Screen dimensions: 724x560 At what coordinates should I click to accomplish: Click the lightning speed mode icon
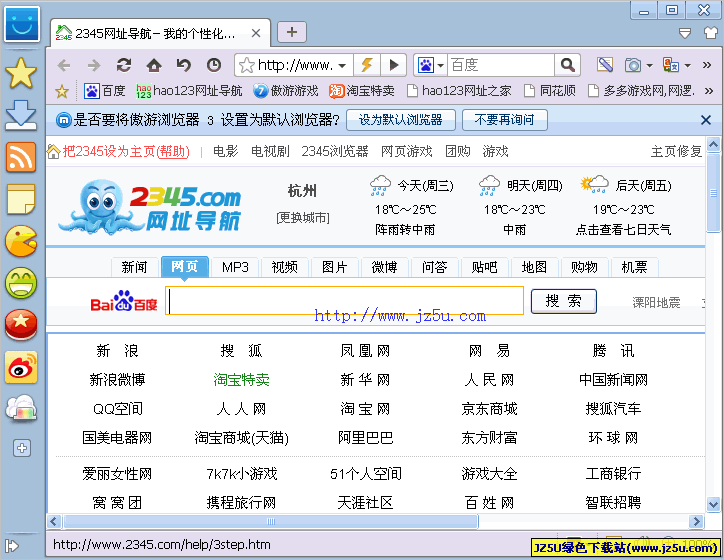pos(367,65)
